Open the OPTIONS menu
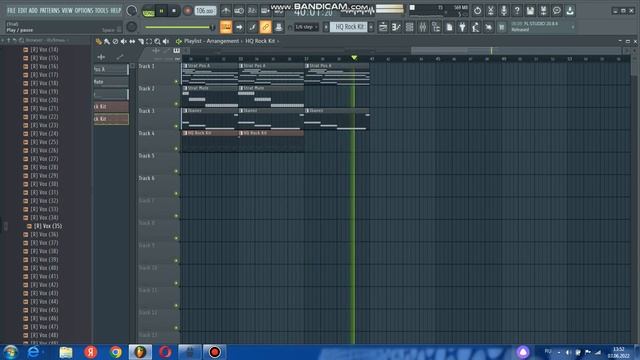Screen dimensions: 640x360 coord(84,11)
